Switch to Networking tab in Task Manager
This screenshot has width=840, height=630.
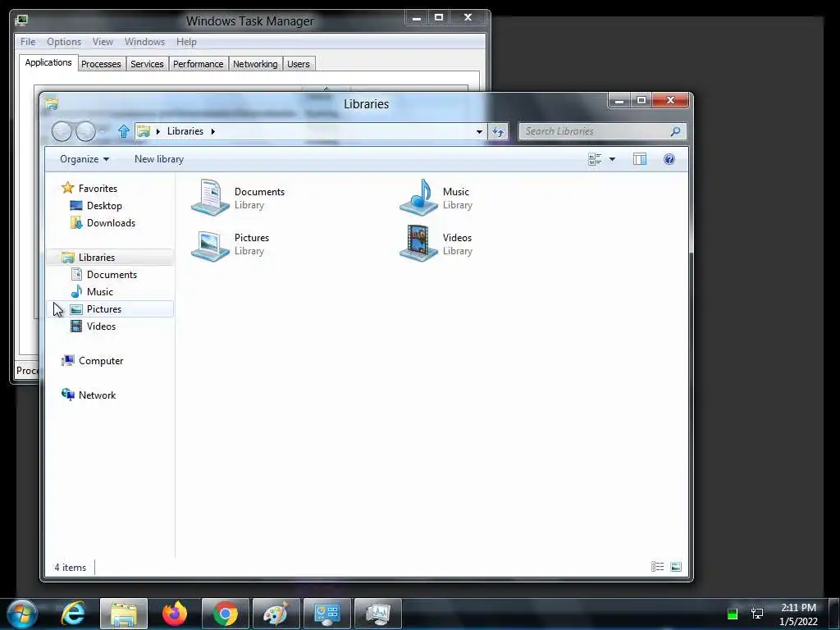(x=256, y=64)
